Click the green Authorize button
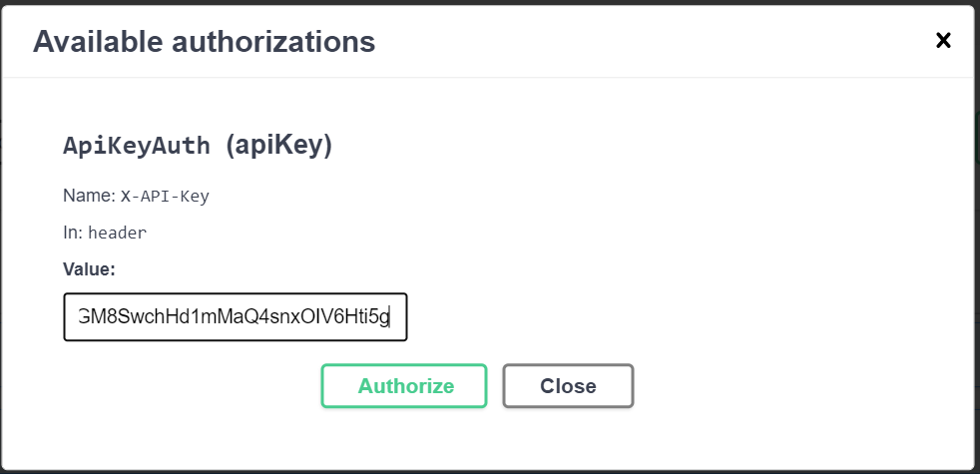 coord(404,386)
